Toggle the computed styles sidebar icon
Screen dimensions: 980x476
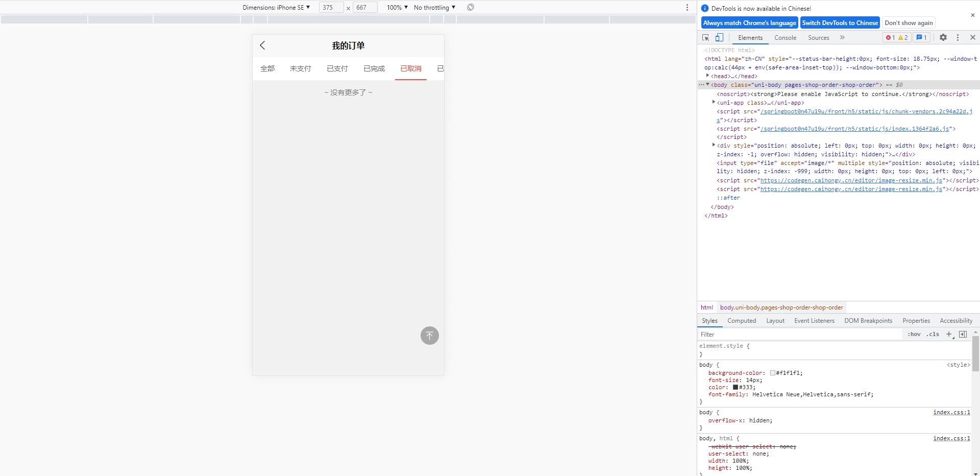pos(963,335)
